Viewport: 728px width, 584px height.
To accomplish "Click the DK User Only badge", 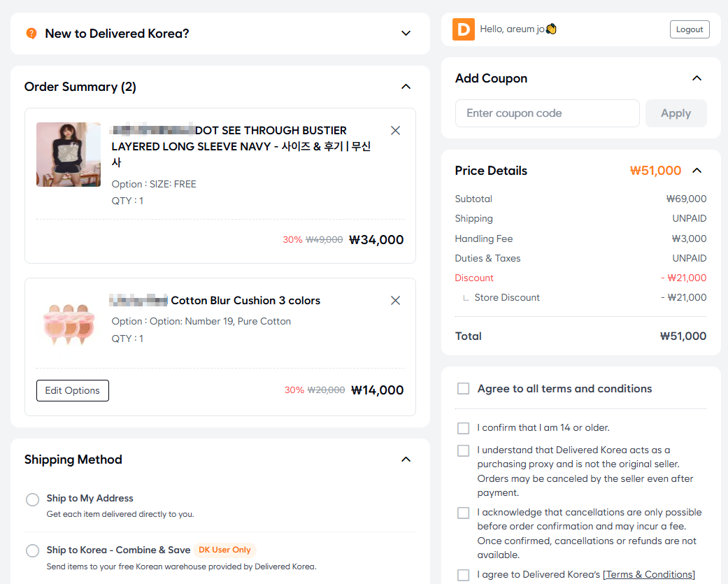I will tap(224, 550).
